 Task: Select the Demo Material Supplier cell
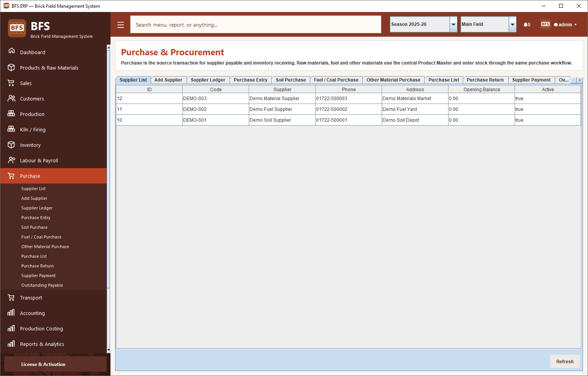tap(282, 99)
